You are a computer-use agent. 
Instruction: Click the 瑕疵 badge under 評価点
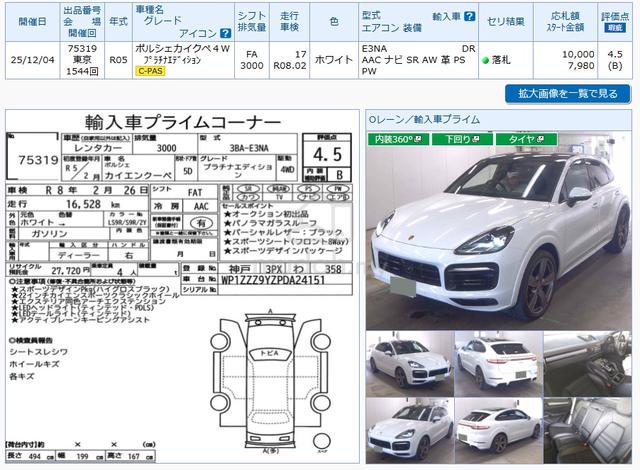pos(615,28)
